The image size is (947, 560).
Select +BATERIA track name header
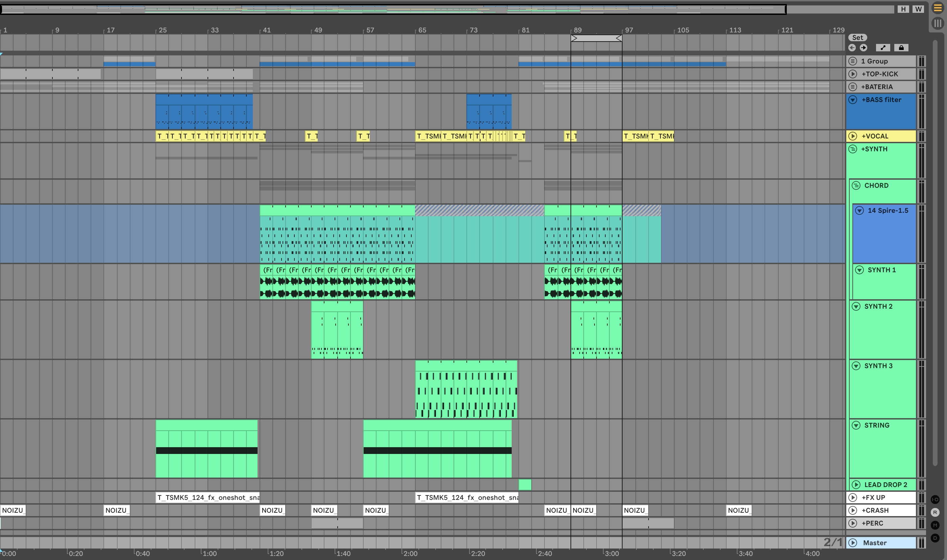pyautogui.click(x=881, y=87)
